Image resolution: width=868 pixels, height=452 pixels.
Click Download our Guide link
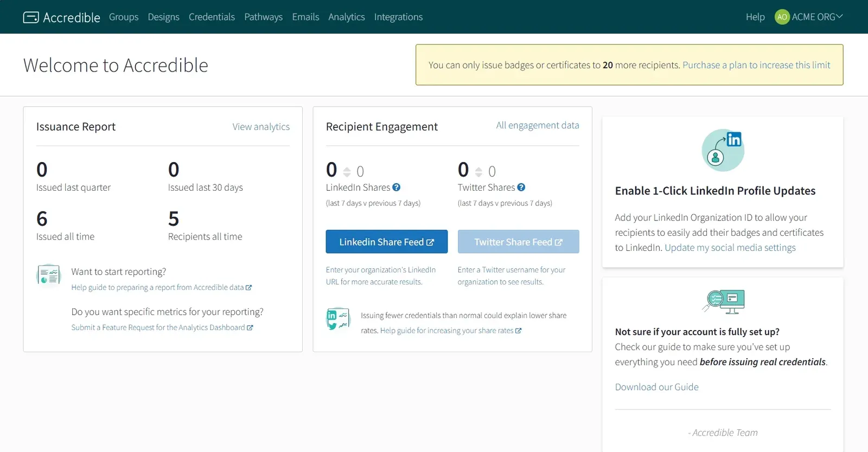point(657,387)
